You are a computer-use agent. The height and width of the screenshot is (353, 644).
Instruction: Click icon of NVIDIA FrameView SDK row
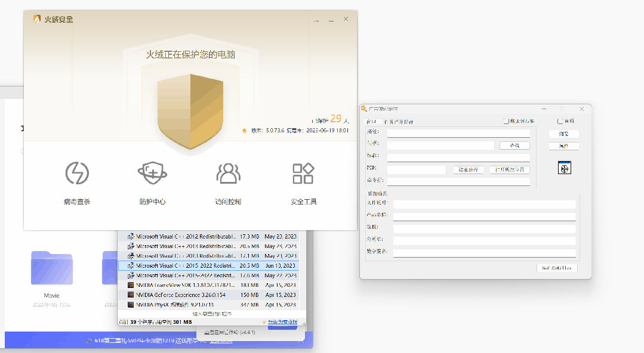[x=131, y=285]
